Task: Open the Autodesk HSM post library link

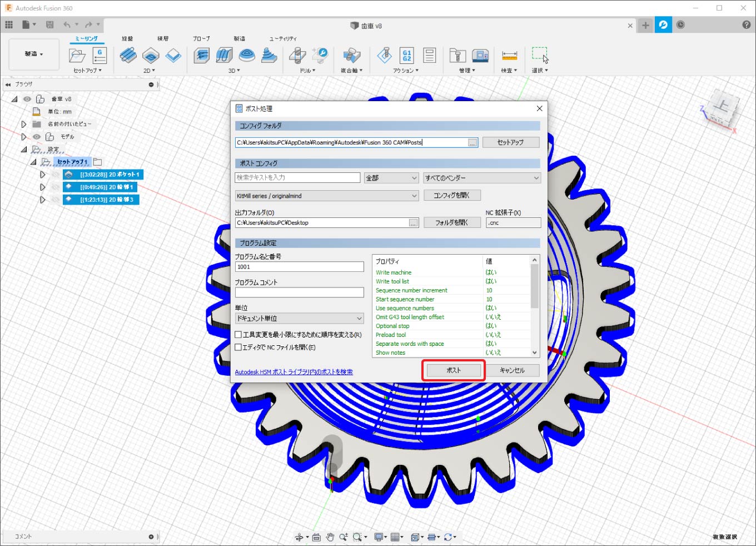Action: (294, 372)
